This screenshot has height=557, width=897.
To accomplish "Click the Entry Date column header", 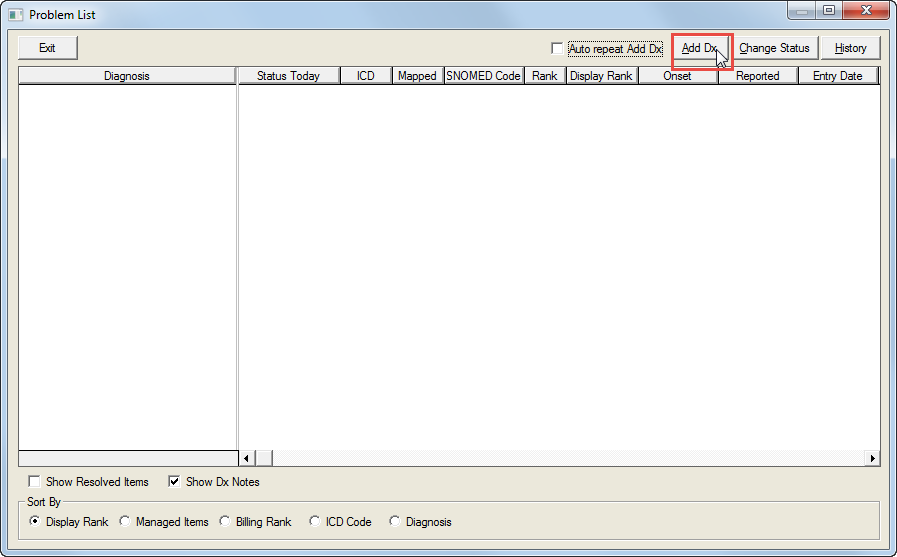I will 837,76.
